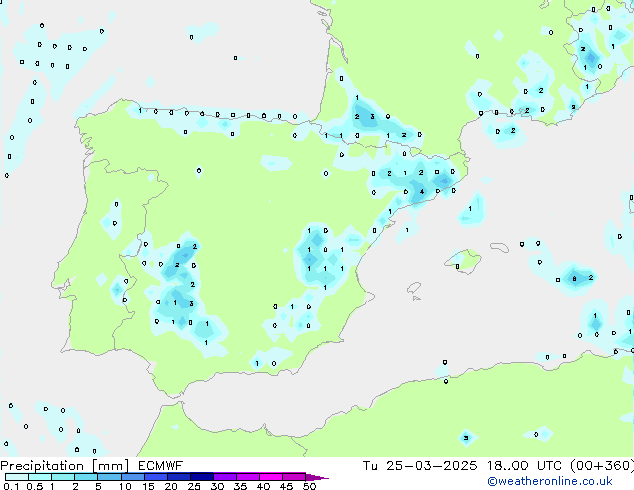Pick the light cyan 1 mm legend swatch
Viewport: 634px width, 490px height.
click(x=62, y=477)
